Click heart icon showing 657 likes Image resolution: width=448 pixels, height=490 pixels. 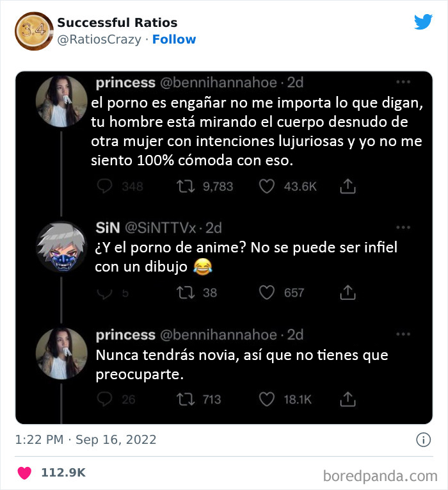click(268, 293)
